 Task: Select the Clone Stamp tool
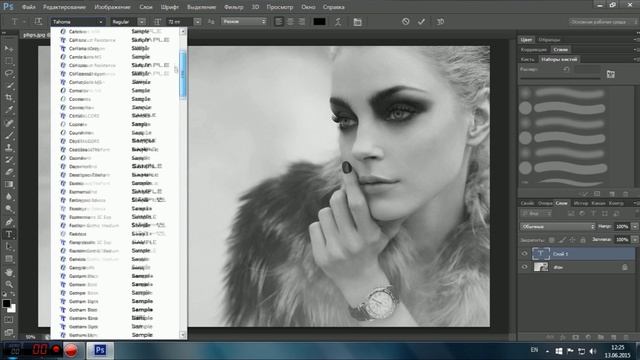click(x=9, y=147)
